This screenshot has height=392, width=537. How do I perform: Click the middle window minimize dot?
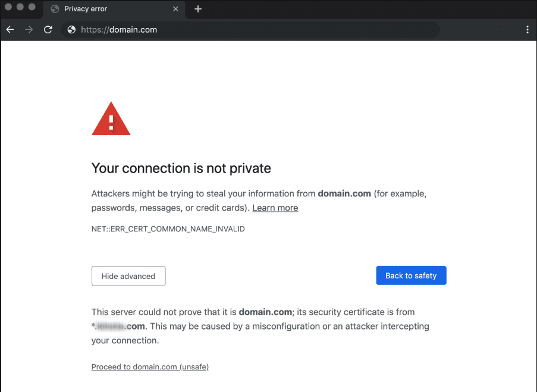[20, 7]
